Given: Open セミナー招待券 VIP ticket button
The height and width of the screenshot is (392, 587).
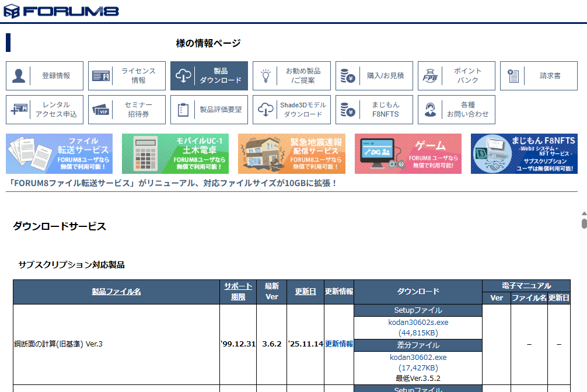Looking at the screenshot, I should pos(127,110).
